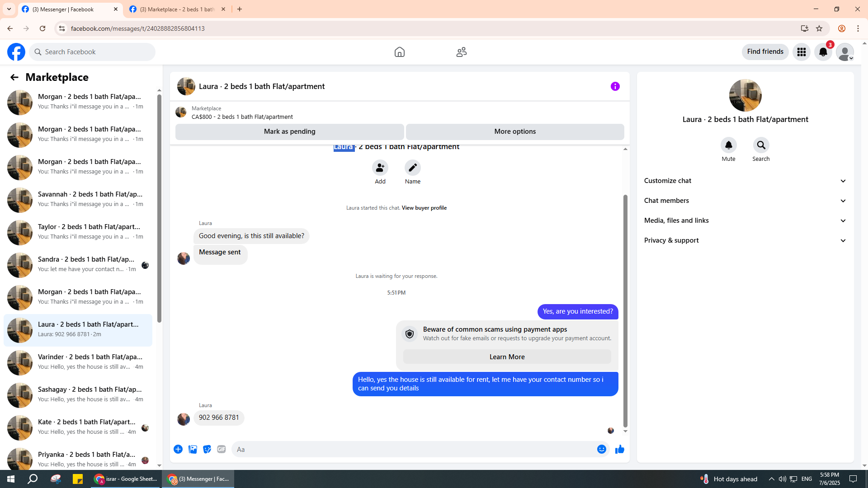Image resolution: width=868 pixels, height=488 pixels.
Task: Open the CA$800 listing link in header
Action: click(242, 117)
